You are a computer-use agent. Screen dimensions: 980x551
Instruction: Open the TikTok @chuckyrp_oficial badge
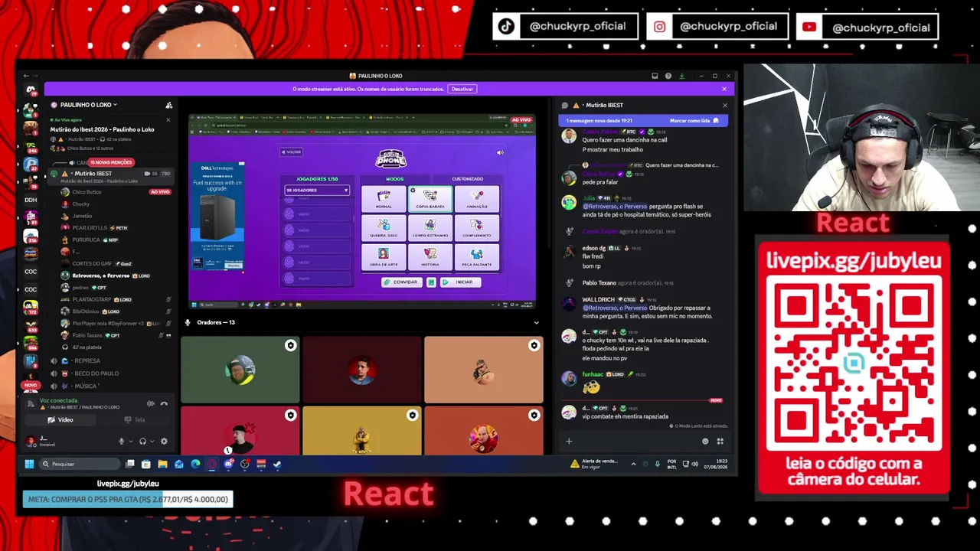(563, 26)
